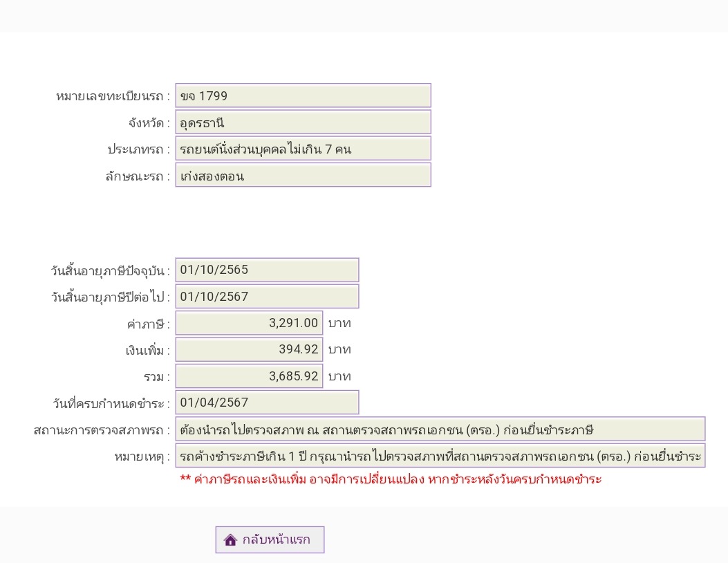Focus the เงินเพิ่ม surcharge field 394.92
728x563 pixels.
[249, 350]
